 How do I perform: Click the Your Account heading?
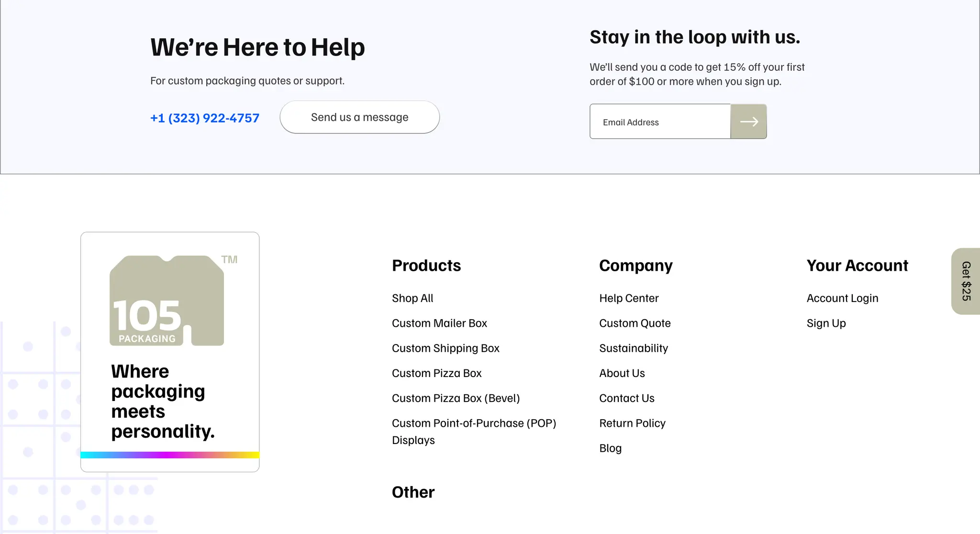(x=857, y=266)
